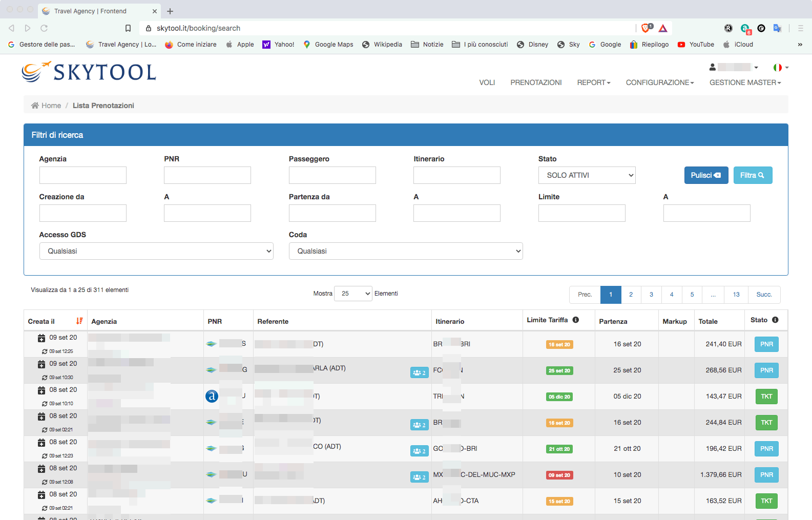Go to the VOLI menu item
The image size is (812, 520).
[x=487, y=82]
